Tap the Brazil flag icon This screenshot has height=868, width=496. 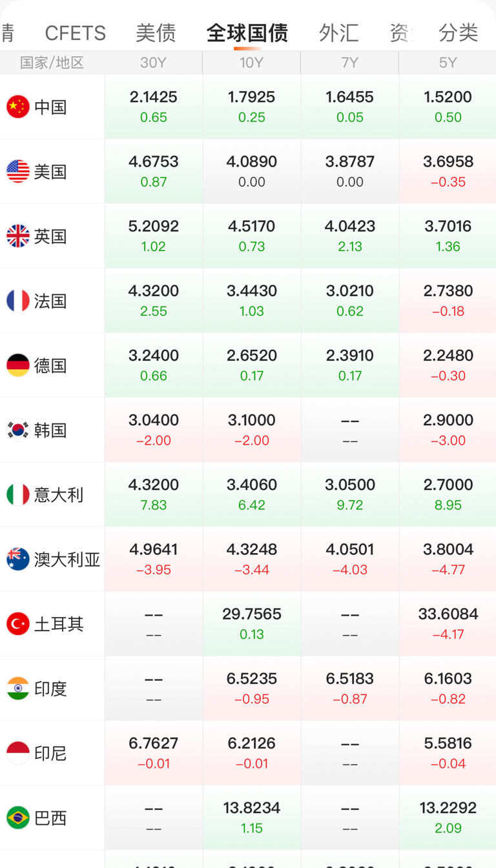click(18, 818)
